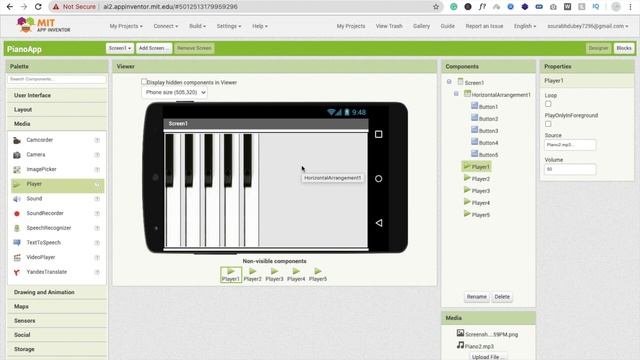Select the Player2 non-visible component below the viewer
The height and width of the screenshot is (360, 640).
coord(253,275)
